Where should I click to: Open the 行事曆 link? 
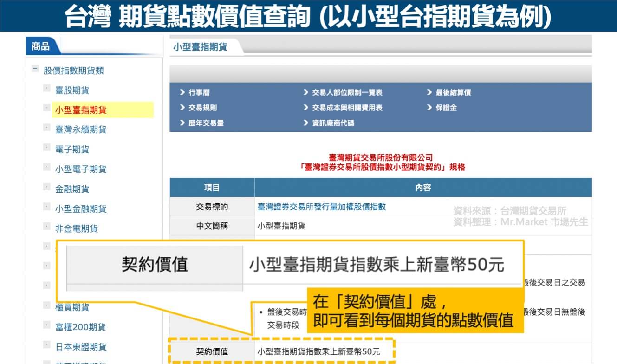199,93
